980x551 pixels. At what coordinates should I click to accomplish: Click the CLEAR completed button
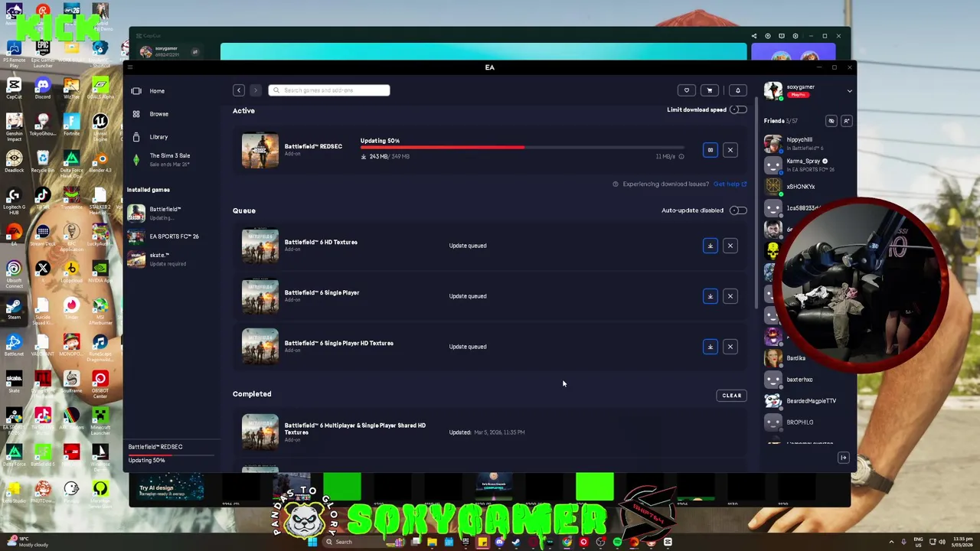(731, 396)
